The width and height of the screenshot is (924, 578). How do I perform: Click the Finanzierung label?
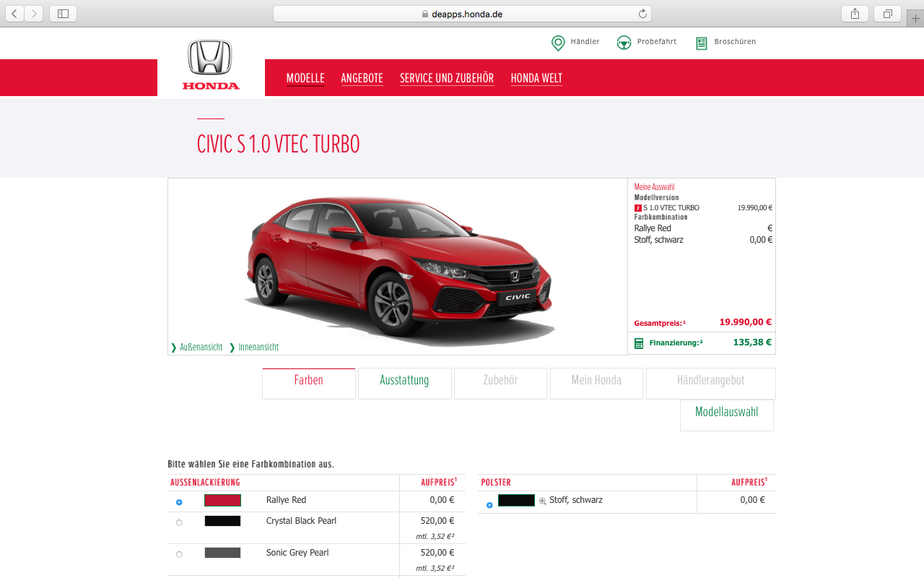click(676, 343)
